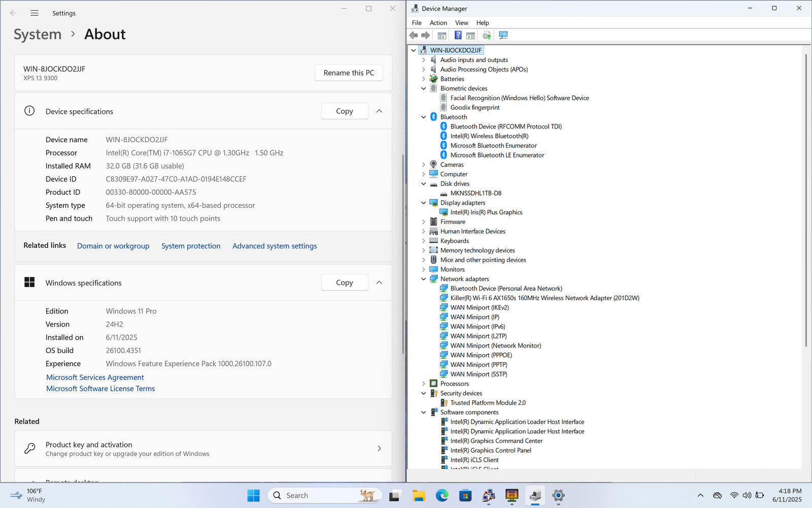Click the Forward arrow in Device Manager toolbar
Screen dimensions: 812x508
coord(426,35)
